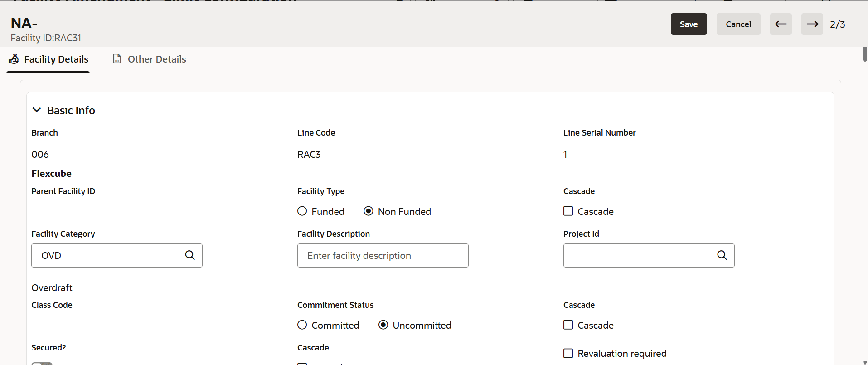Open Facility Category search lookup
868x365 pixels.
pos(190,255)
